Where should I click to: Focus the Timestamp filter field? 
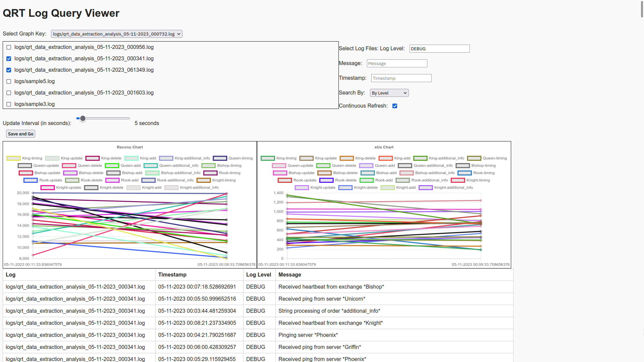[x=401, y=78]
